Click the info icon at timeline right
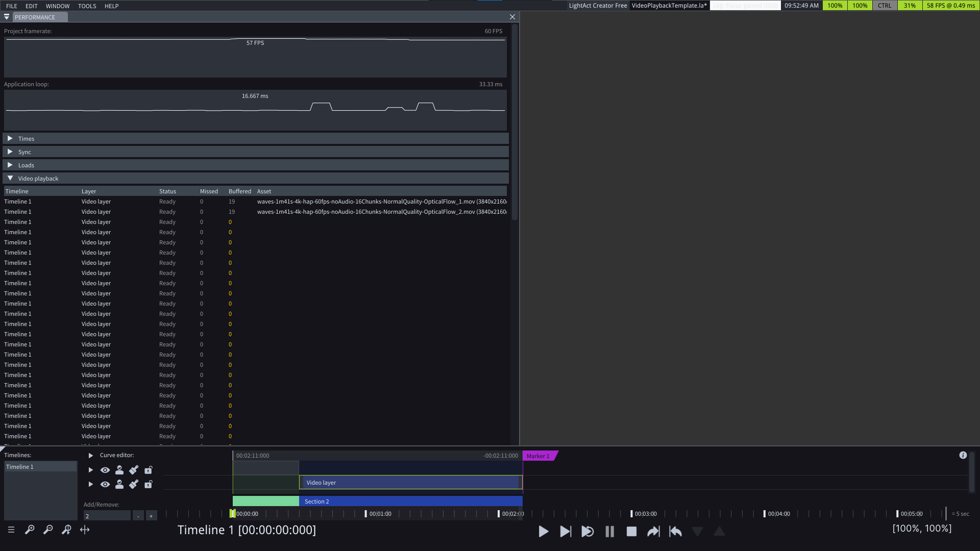 coord(963,455)
